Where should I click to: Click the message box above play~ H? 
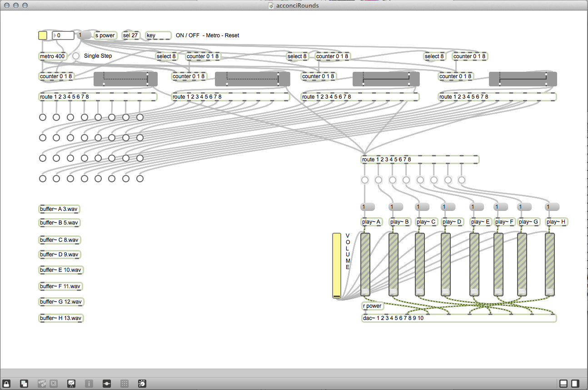553,207
